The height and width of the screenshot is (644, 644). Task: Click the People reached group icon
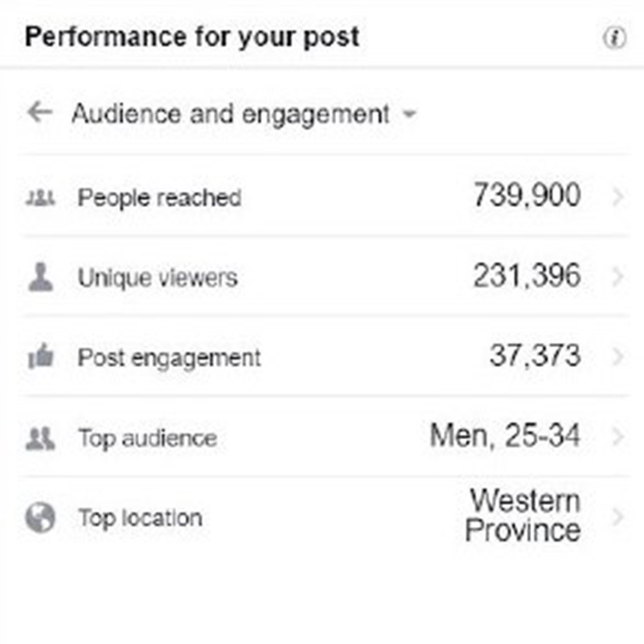tap(41, 197)
